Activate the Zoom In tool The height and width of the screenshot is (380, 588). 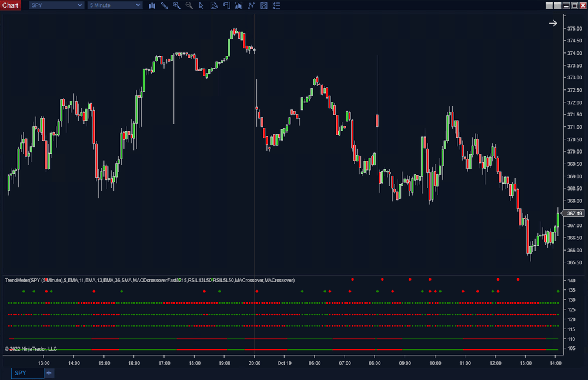coord(176,5)
